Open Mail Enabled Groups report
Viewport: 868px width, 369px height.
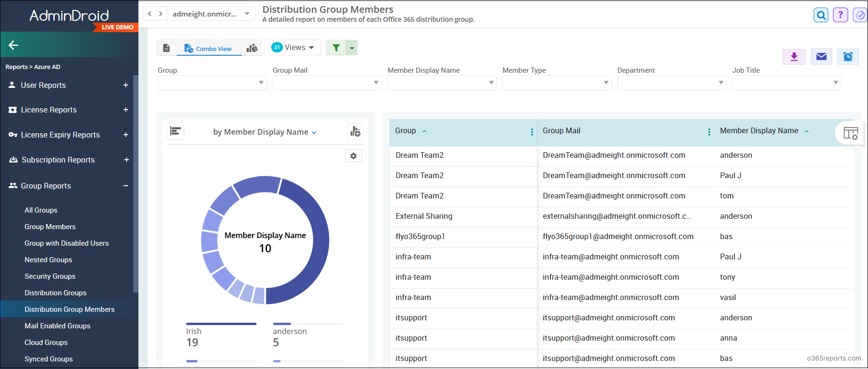click(x=57, y=326)
